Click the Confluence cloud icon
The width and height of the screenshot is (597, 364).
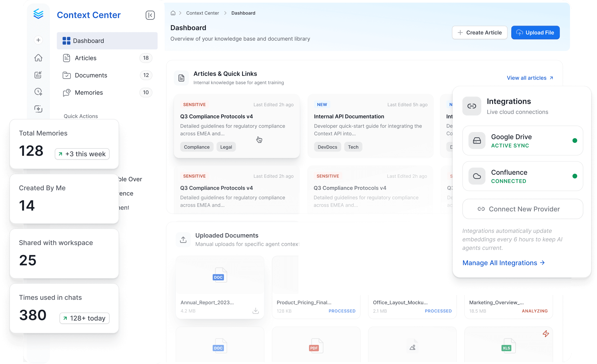pos(477,176)
